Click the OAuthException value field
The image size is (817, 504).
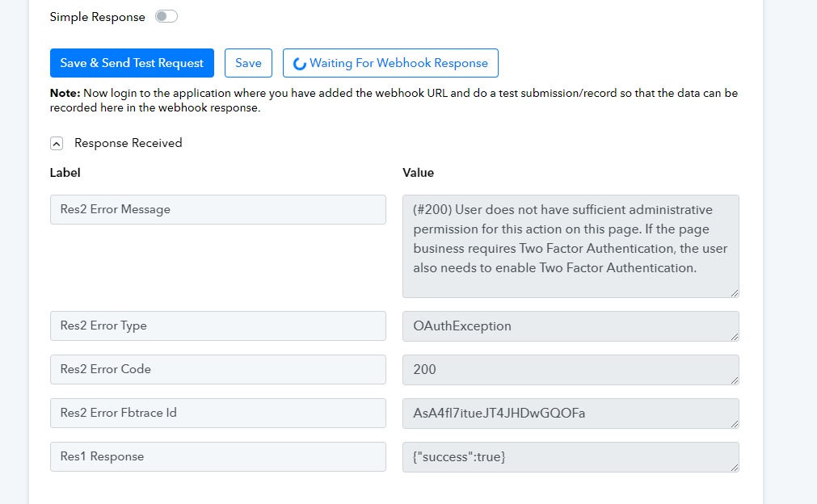571,326
